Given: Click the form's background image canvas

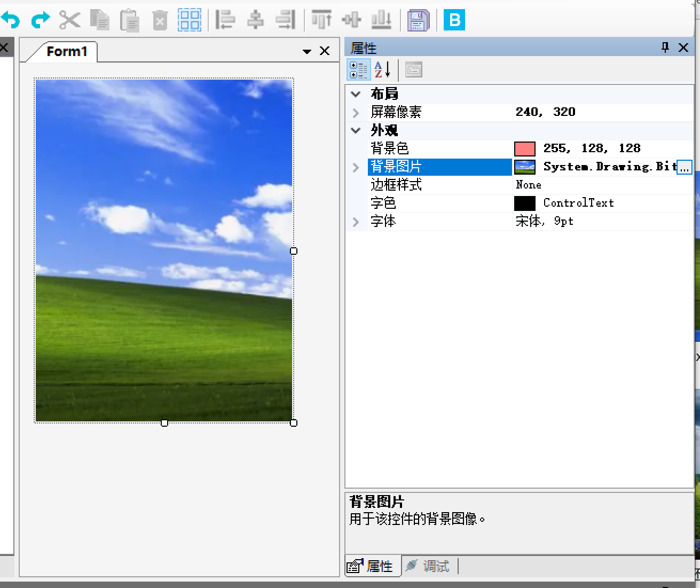Looking at the screenshot, I should pos(164,251).
